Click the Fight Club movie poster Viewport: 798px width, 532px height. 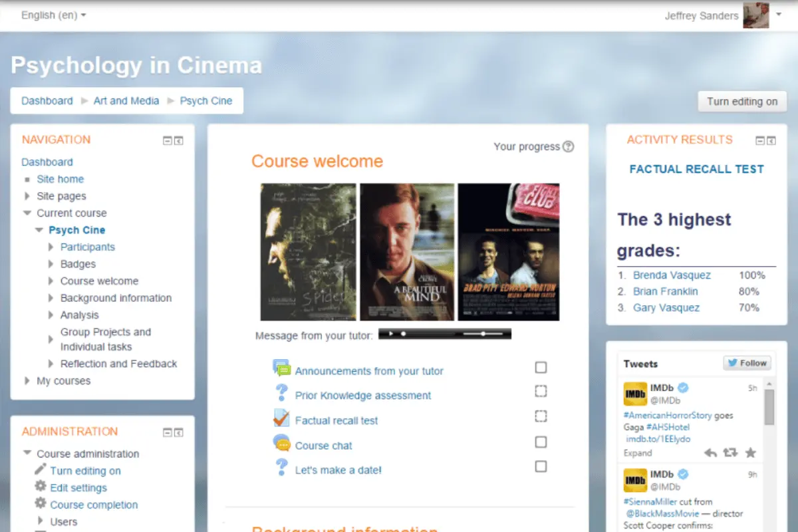(x=508, y=252)
